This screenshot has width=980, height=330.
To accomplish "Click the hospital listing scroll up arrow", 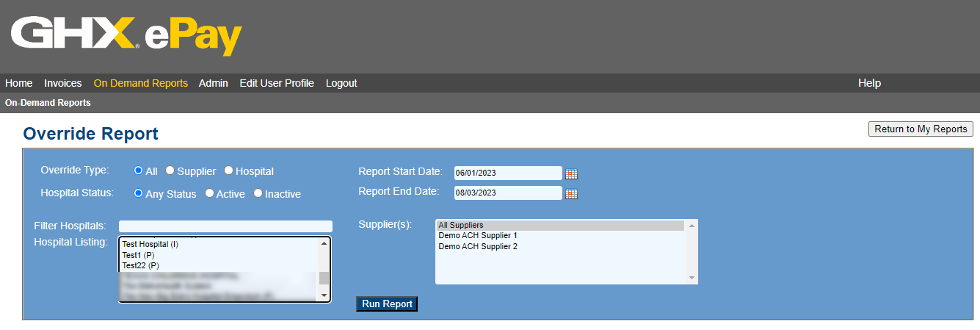I will pos(324,243).
